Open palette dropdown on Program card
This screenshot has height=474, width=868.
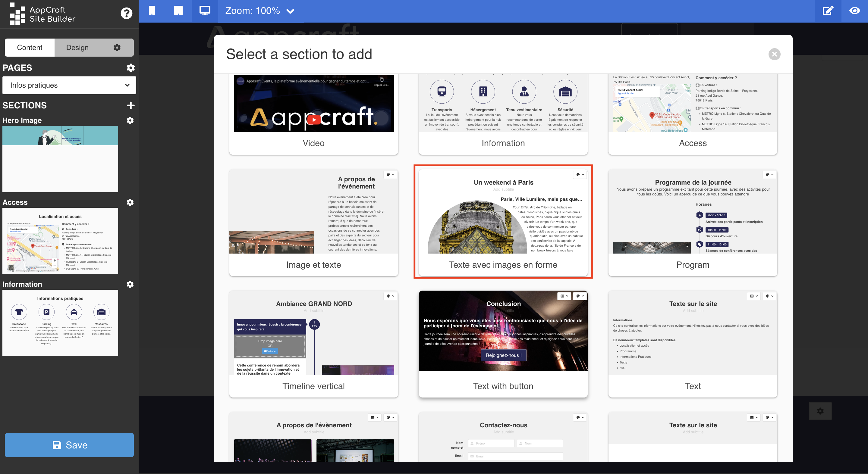[x=769, y=175]
